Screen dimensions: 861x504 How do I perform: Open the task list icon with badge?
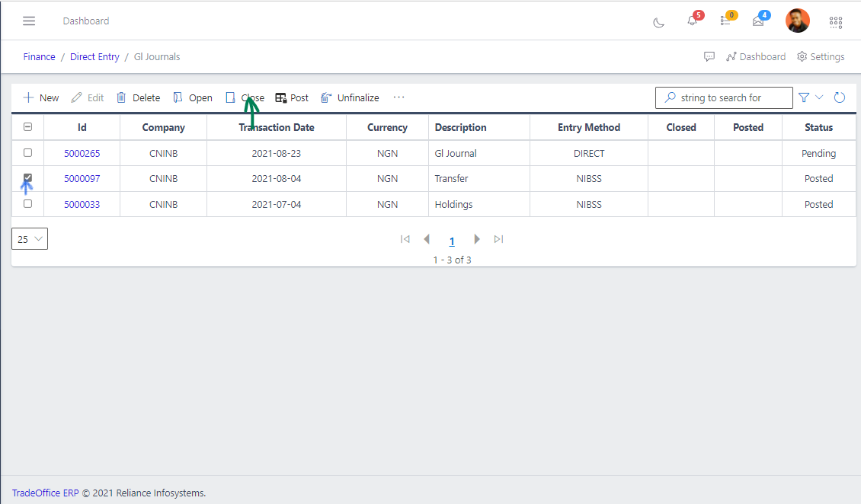click(x=725, y=21)
